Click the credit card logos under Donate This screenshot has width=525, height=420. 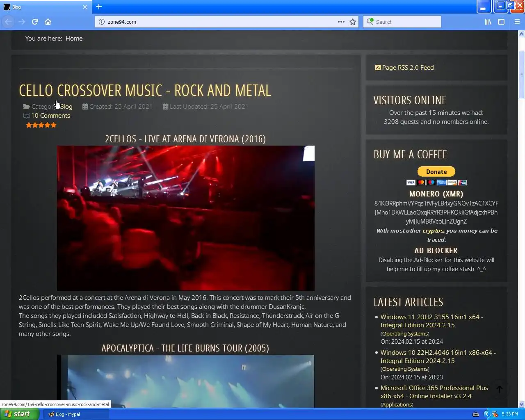436,183
